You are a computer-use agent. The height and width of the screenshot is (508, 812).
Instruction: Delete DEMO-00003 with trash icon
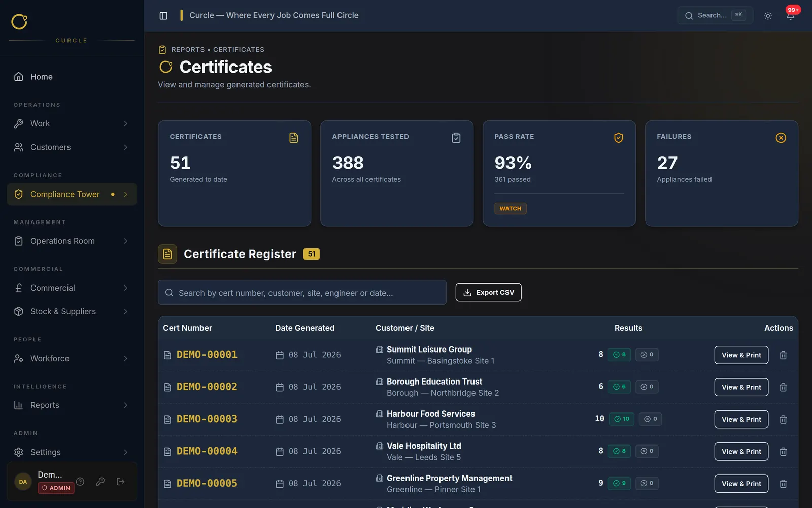pyautogui.click(x=783, y=419)
